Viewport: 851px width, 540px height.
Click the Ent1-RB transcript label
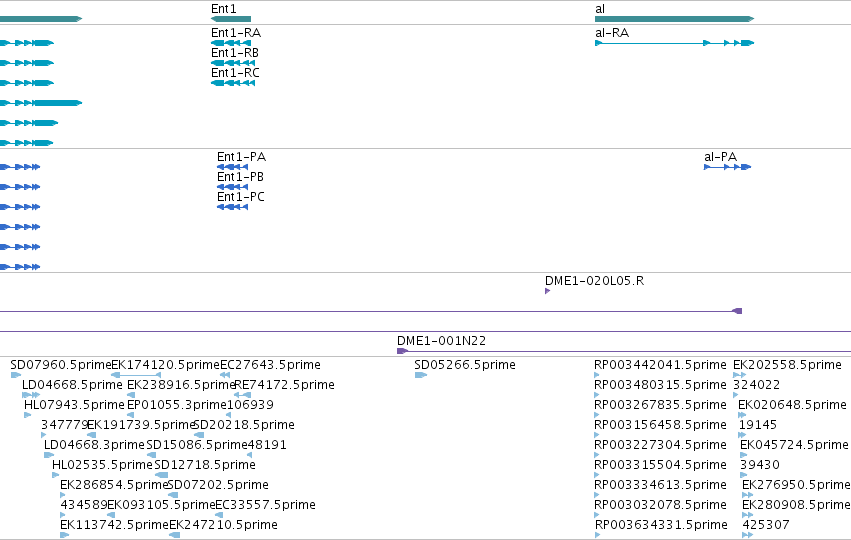tap(235, 53)
